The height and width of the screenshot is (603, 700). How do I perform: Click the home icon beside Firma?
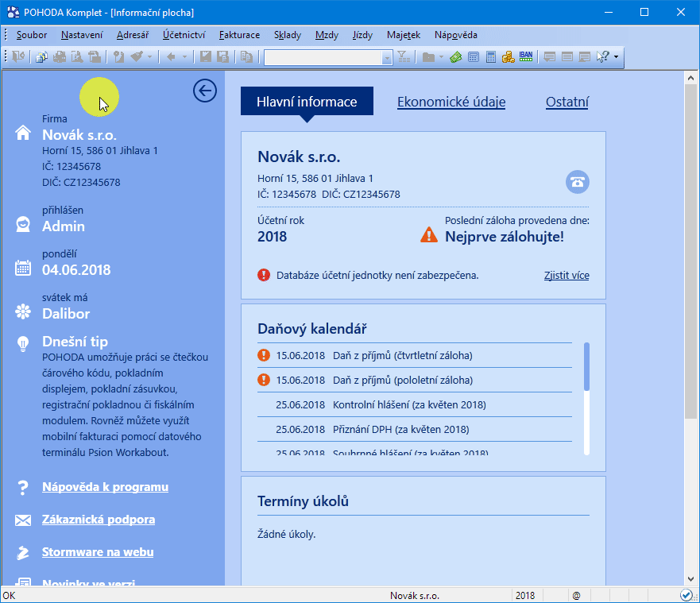pyautogui.click(x=23, y=133)
